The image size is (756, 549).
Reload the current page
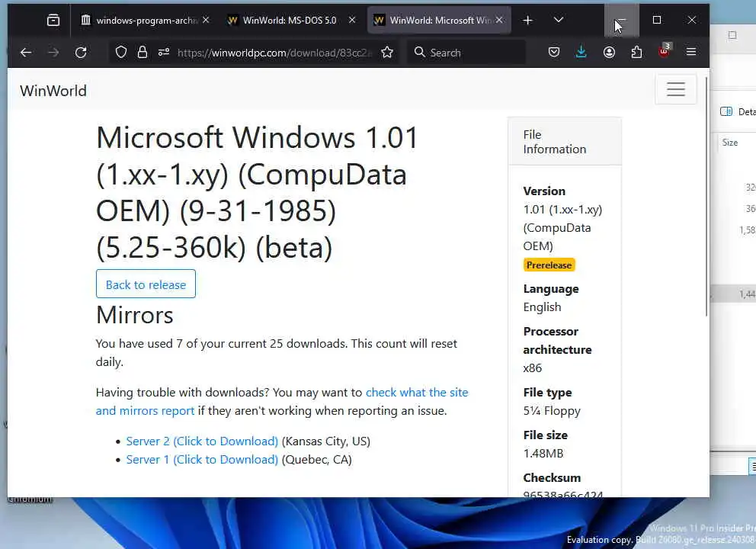point(81,52)
